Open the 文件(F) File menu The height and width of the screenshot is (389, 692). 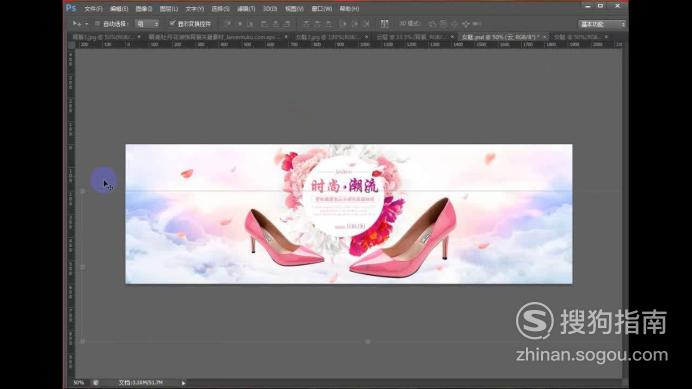(x=93, y=8)
